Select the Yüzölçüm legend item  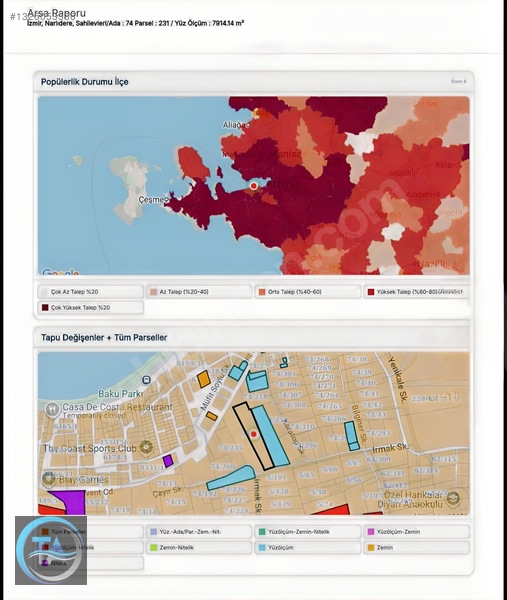coord(308,547)
